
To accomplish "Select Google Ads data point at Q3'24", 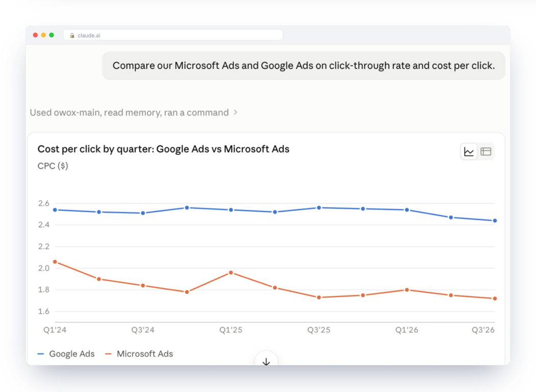I will [x=143, y=213].
